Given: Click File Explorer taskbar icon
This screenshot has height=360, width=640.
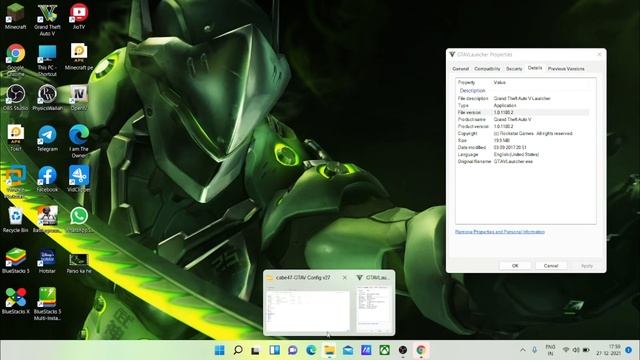Looking at the screenshot, I should pyautogui.click(x=329, y=350).
